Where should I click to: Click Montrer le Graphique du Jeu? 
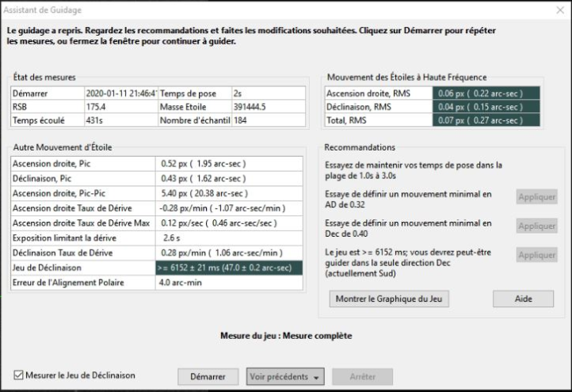click(389, 299)
